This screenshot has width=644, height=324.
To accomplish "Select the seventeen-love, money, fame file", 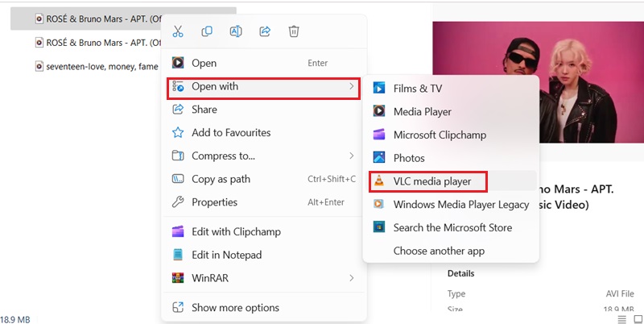I will (x=97, y=66).
